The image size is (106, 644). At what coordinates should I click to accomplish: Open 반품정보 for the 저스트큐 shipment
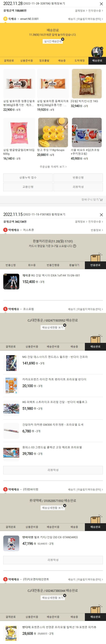(x=97, y=230)
